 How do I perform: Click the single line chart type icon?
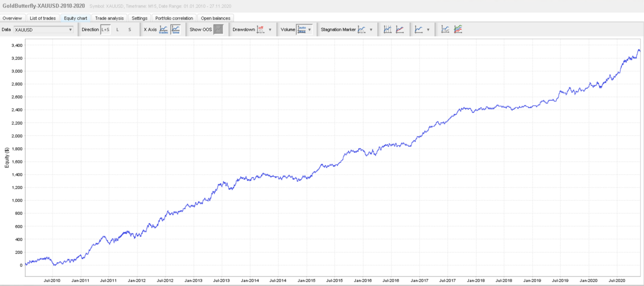click(419, 29)
